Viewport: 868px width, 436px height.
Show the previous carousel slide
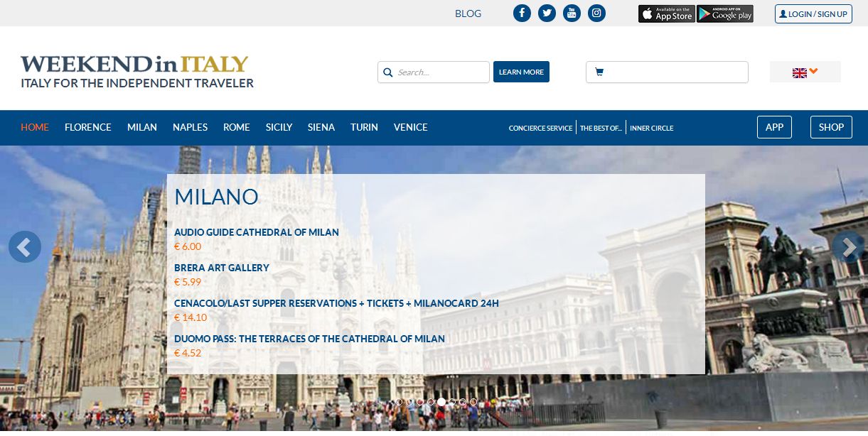pos(25,247)
